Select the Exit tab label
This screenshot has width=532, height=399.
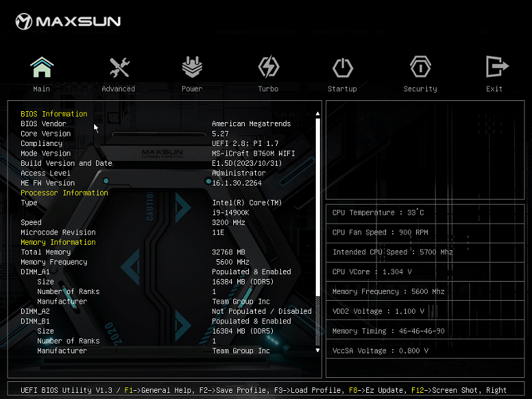(x=494, y=89)
